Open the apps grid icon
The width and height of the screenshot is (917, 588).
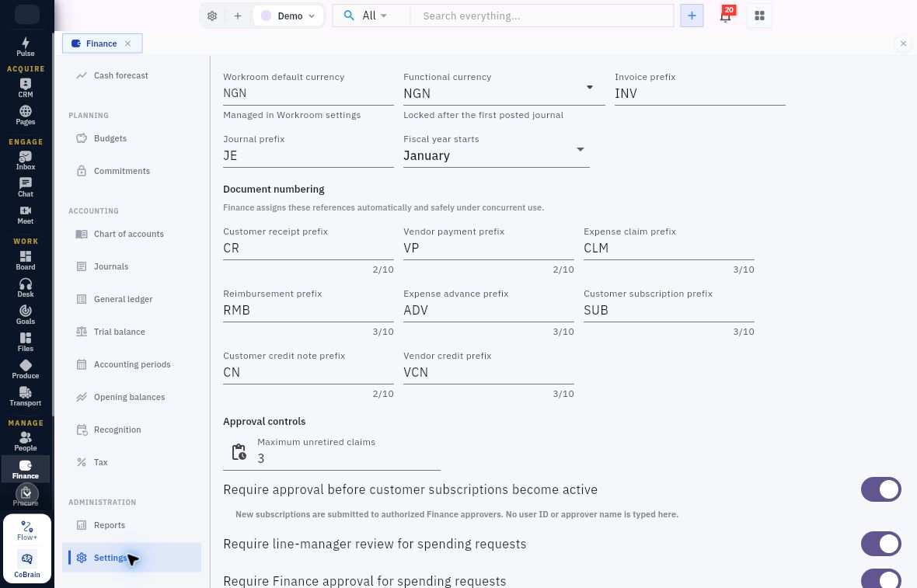[760, 16]
